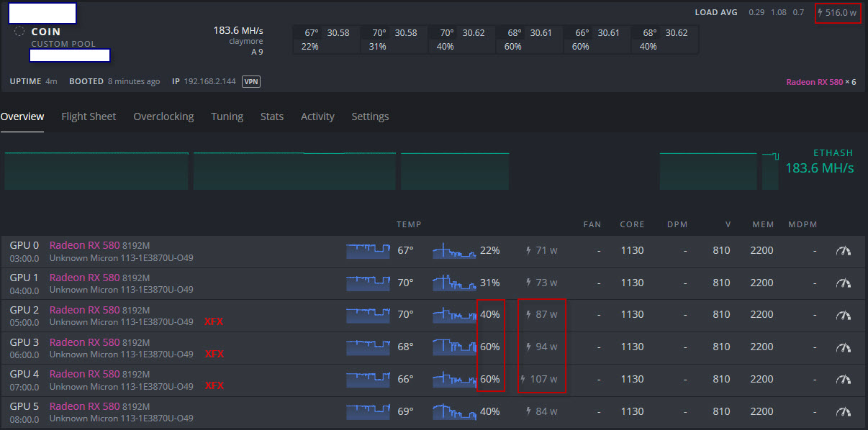Open the overclock gauge for GPU 5
868x430 pixels.
[843, 412]
